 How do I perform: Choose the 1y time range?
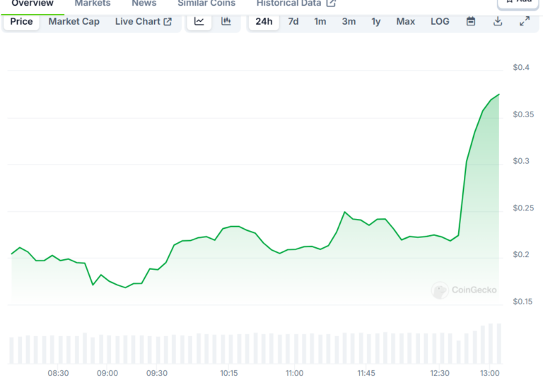pyautogui.click(x=375, y=21)
